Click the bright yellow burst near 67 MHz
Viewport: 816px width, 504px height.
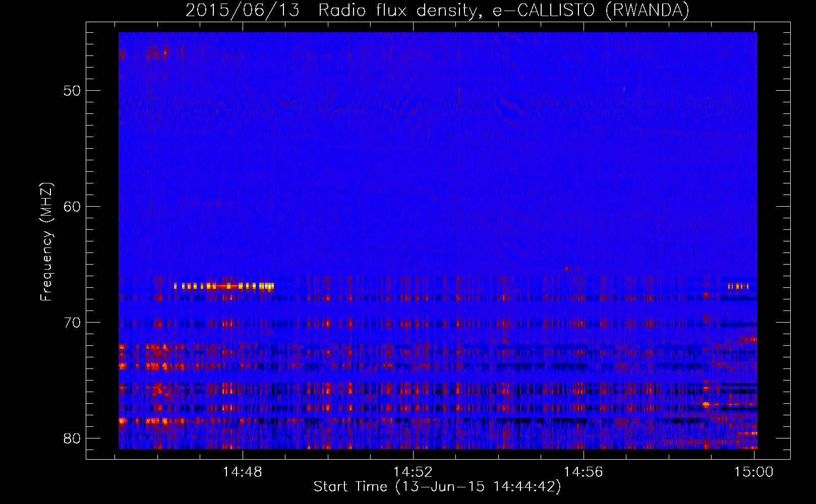click(224, 286)
